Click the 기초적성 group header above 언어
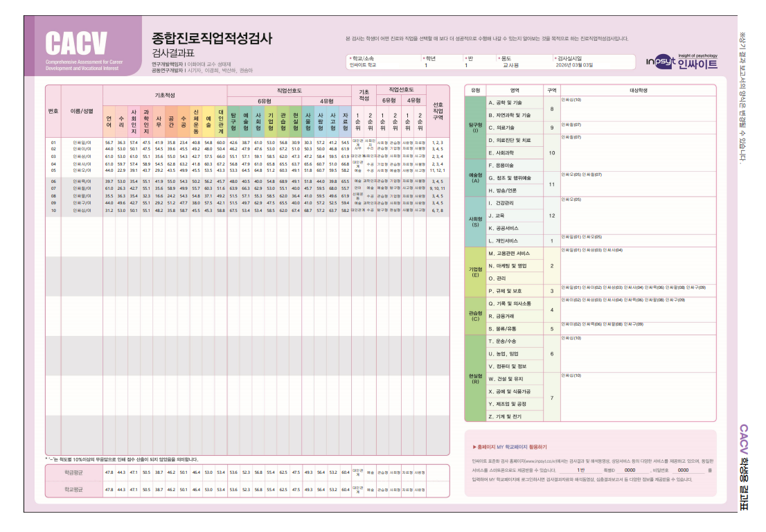The image size is (766, 532). (x=165, y=96)
